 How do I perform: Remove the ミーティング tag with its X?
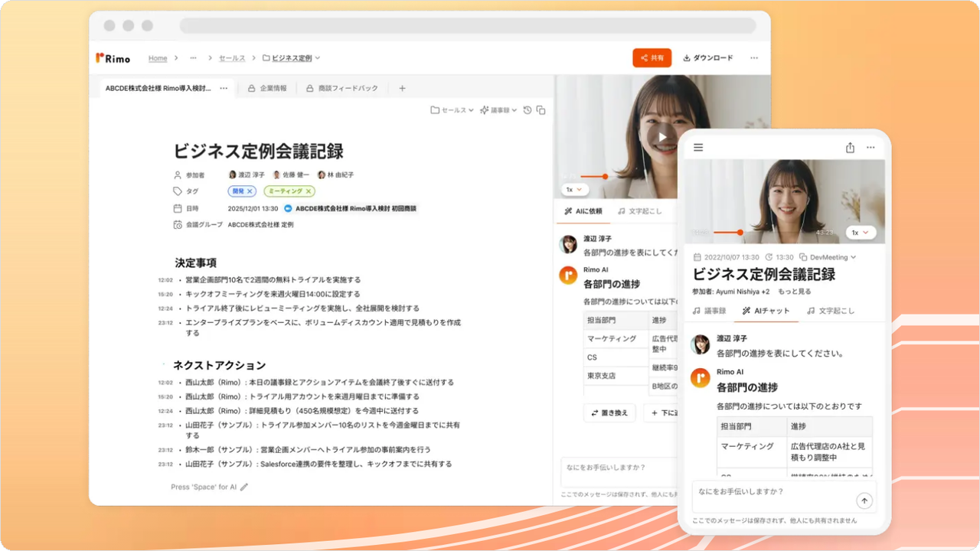[309, 191]
